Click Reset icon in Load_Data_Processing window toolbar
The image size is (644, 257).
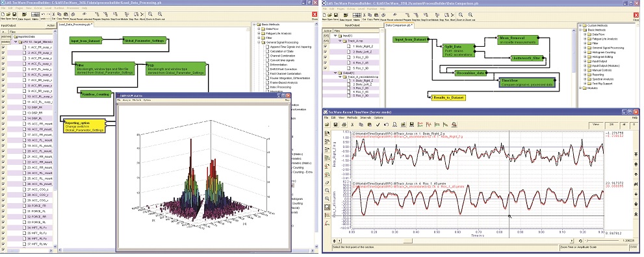pos(73,14)
